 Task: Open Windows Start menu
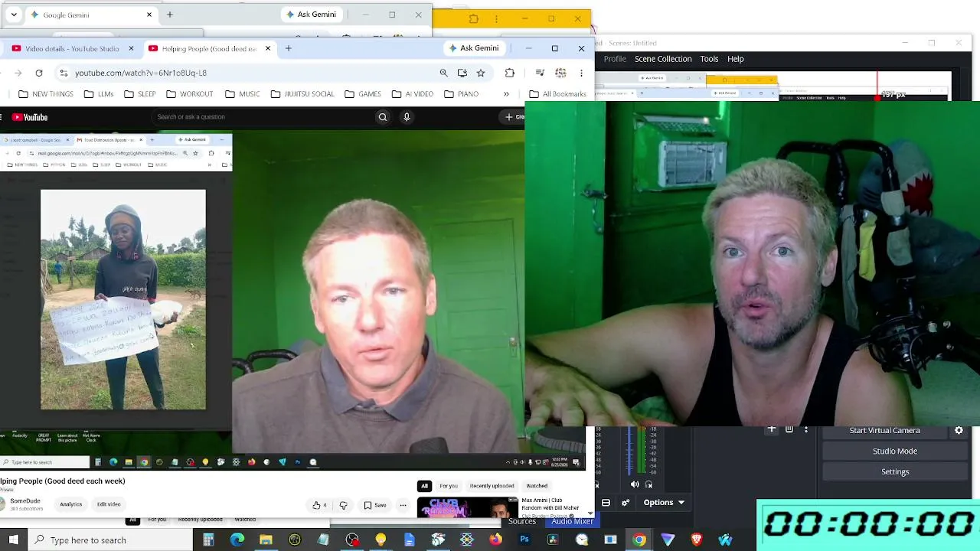(14, 540)
